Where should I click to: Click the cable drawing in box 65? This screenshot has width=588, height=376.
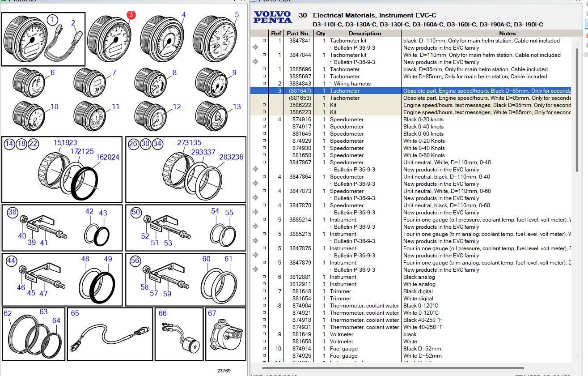click(111, 338)
